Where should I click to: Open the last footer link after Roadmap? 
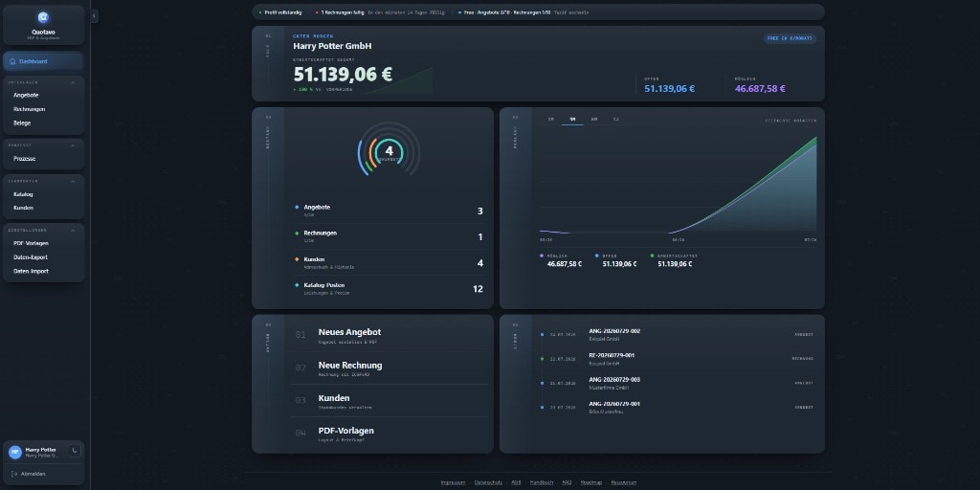(x=624, y=482)
